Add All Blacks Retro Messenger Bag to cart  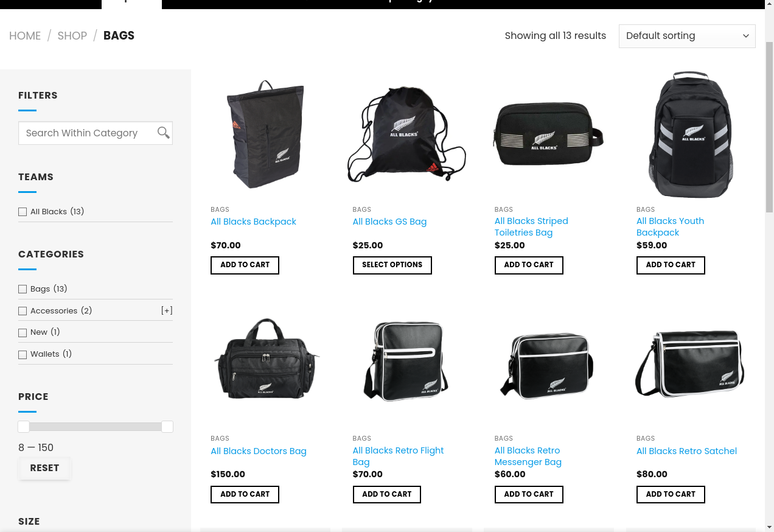(x=529, y=494)
